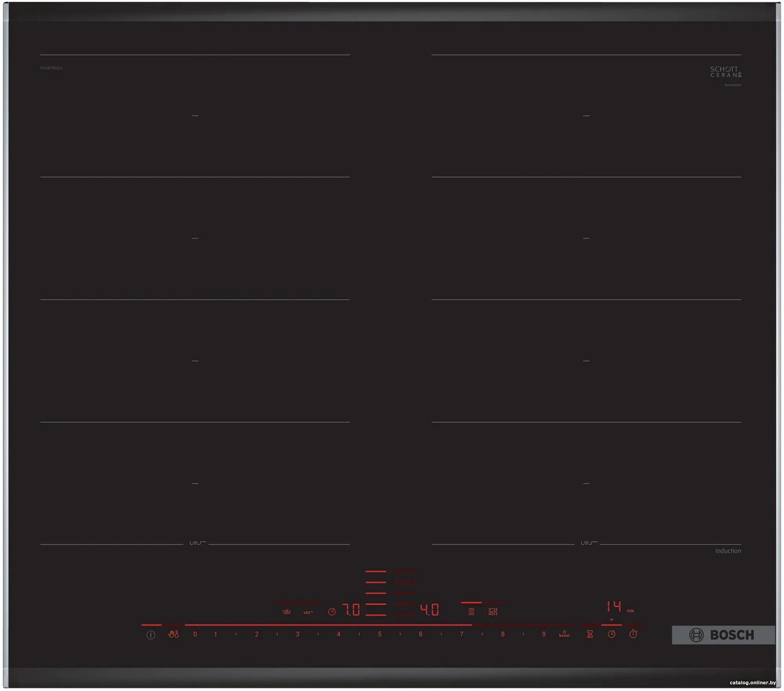Select the frying sensor pan icon
The height and width of the screenshot is (691, 784).
286,611
